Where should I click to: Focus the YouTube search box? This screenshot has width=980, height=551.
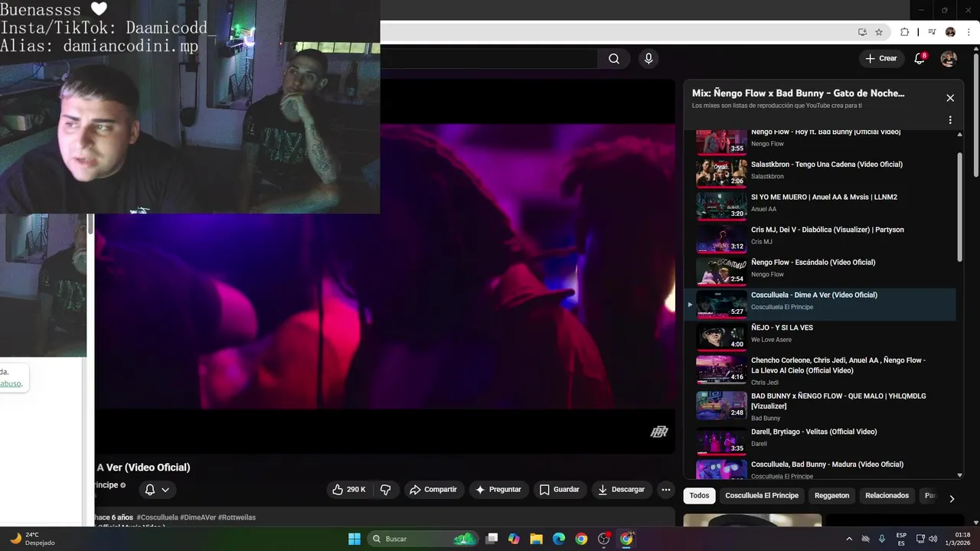pos(488,59)
